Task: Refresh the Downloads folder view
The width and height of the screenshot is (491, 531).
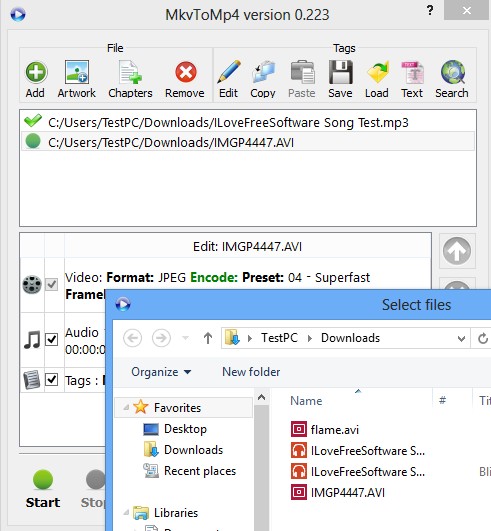Action: coord(482,338)
